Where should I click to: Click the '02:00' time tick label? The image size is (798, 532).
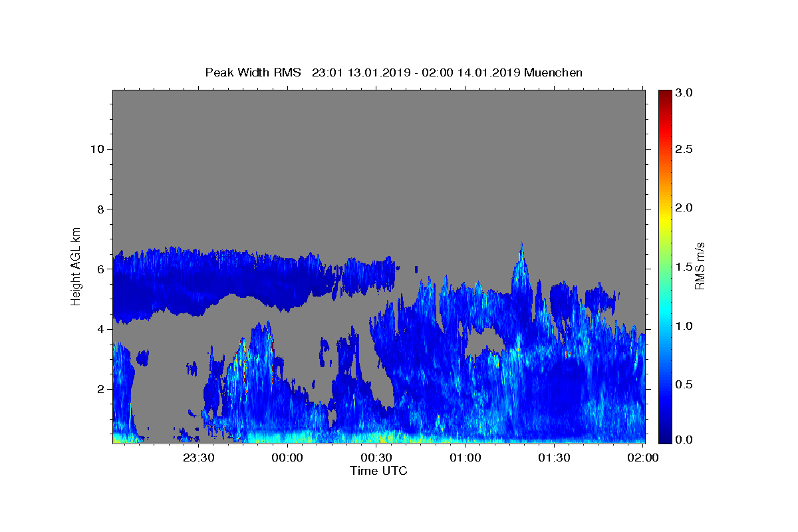(643, 458)
